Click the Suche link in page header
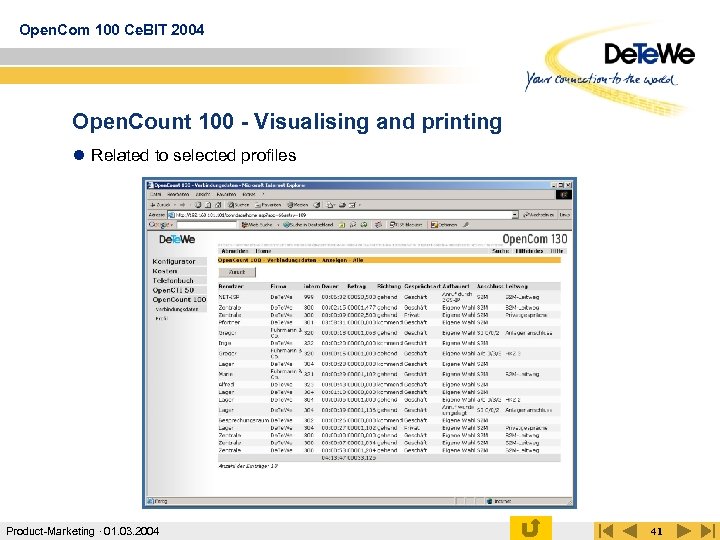This screenshot has height=540, width=720. coord(501,251)
